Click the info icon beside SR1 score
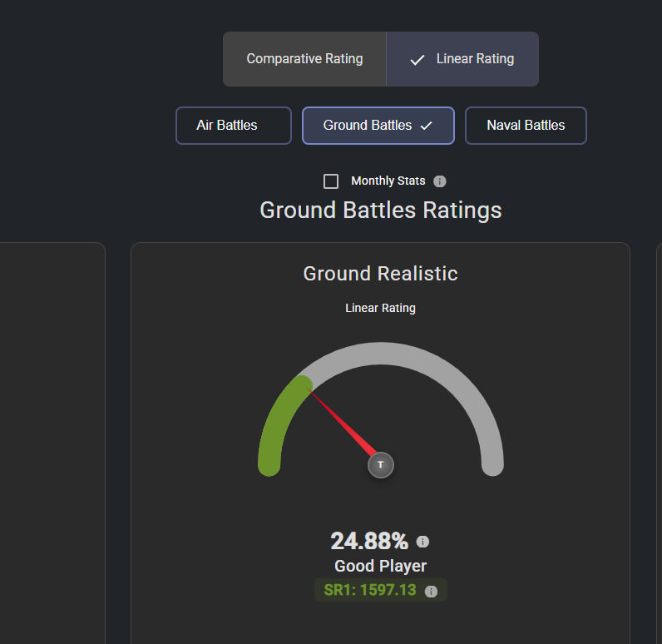662x644 pixels. [x=431, y=592]
